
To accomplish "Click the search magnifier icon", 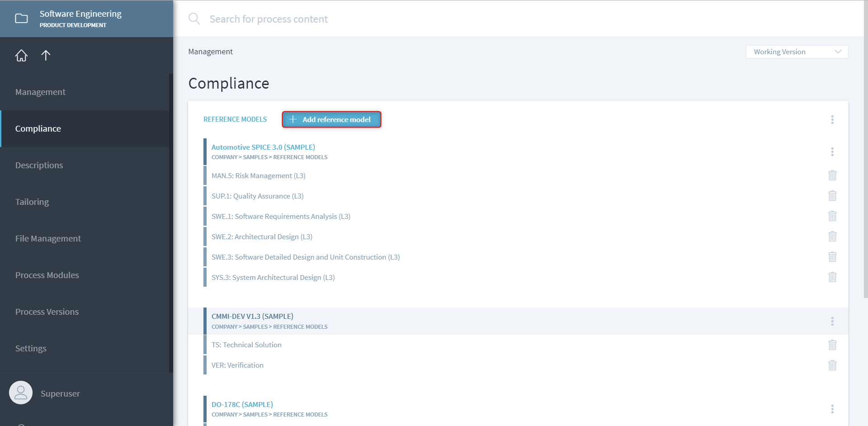I will 194,19.
